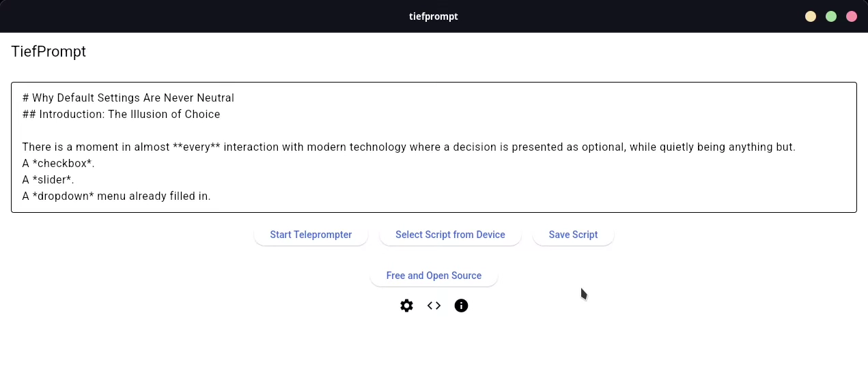Viewport: 868px width, 384px height.
Task: Start the teleprompter
Action: tap(311, 235)
